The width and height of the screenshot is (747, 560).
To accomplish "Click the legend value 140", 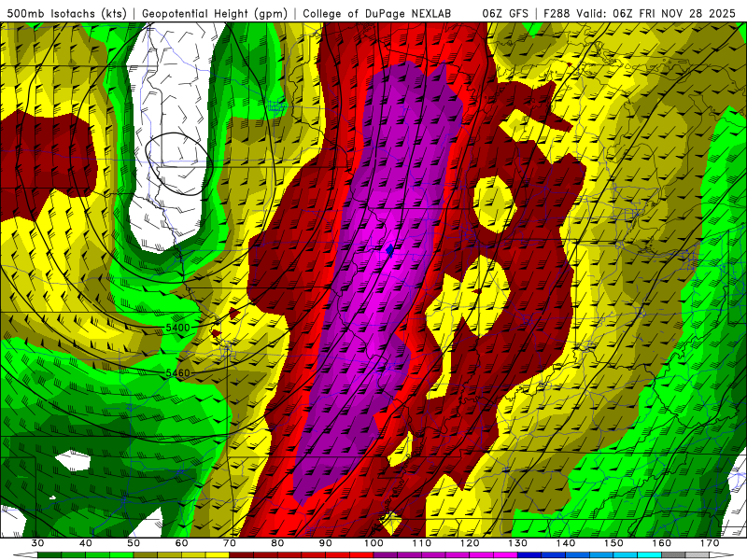I will (566, 543).
